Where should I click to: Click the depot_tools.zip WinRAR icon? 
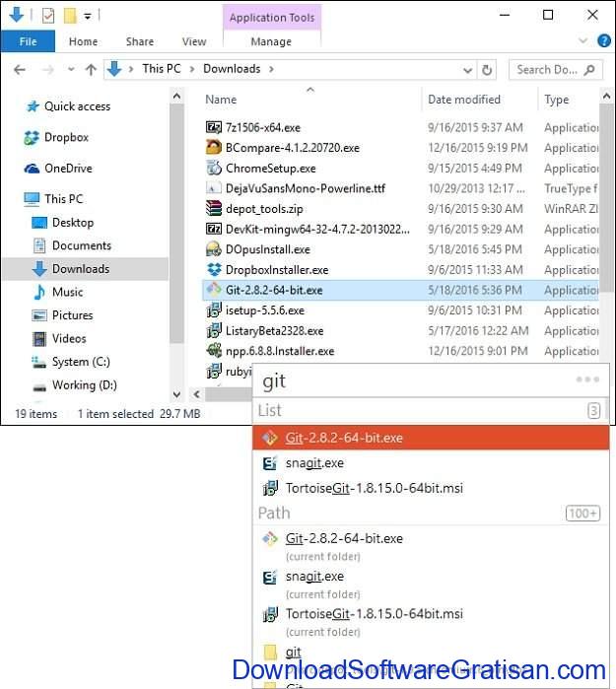point(214,209)
